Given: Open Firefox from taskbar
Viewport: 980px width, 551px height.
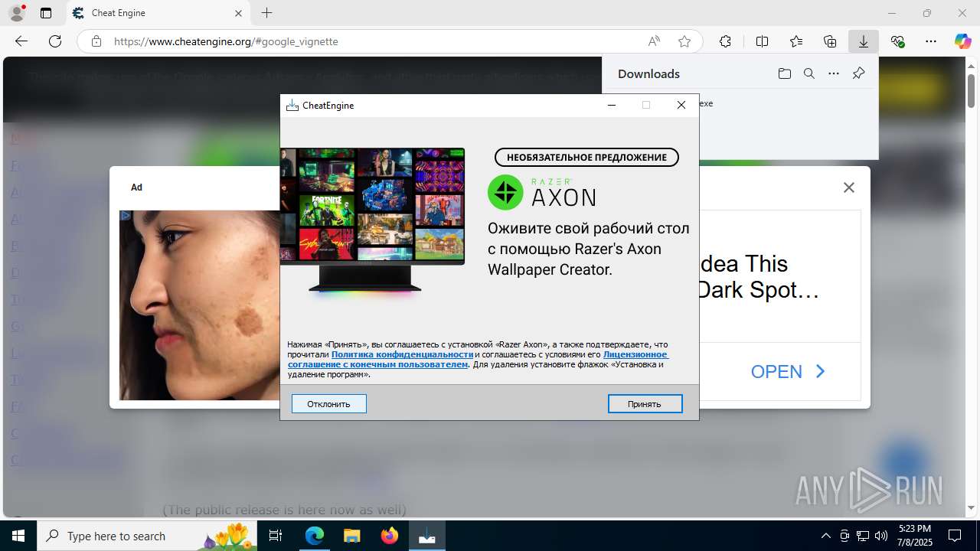Looking at the screenshot, I should click(x=390, y=536).
